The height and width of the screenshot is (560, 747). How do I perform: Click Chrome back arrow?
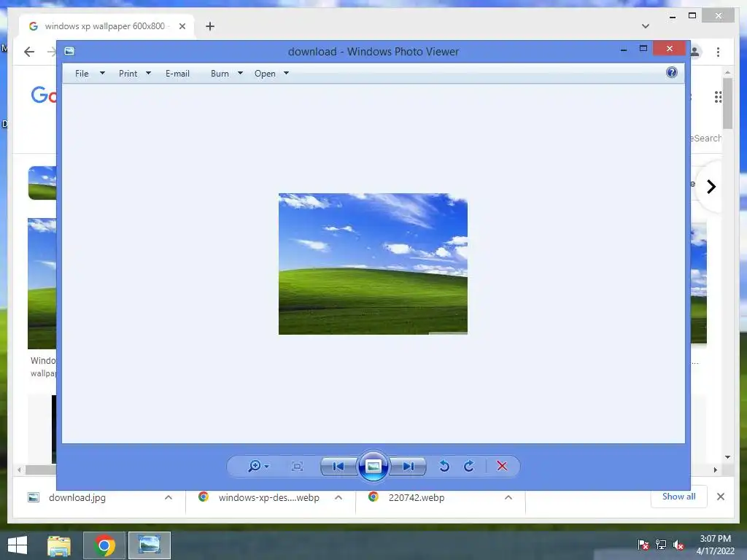tap(29, 52)
